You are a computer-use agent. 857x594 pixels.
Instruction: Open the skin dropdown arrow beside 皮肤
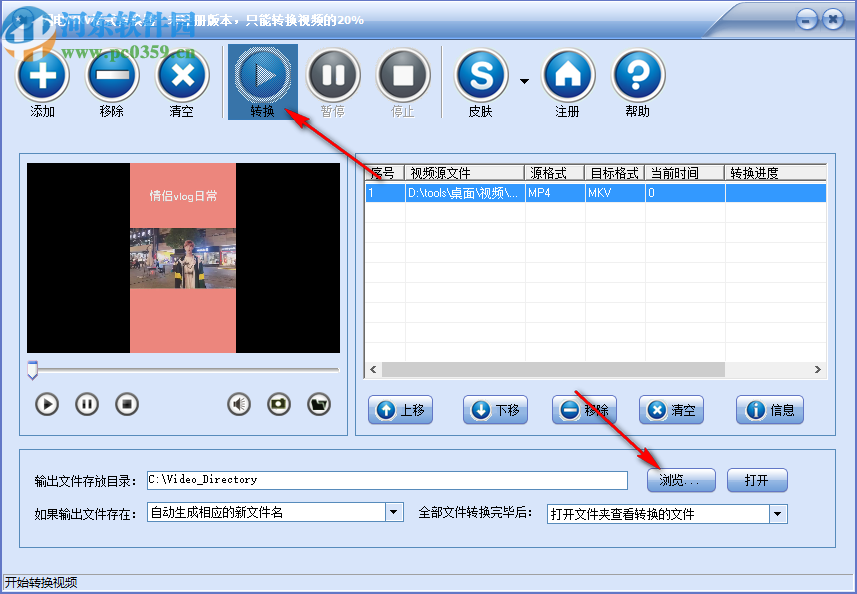coord(524,81)
